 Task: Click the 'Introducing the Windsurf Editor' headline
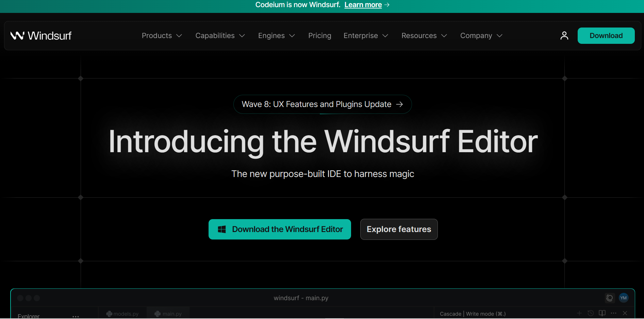coord(323,142)
